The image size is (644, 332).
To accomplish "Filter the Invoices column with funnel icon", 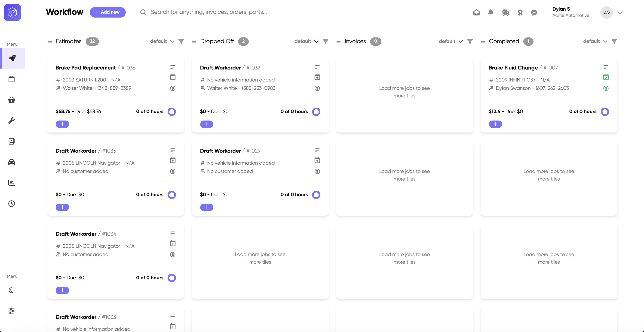I will click(x=470, y=41).
